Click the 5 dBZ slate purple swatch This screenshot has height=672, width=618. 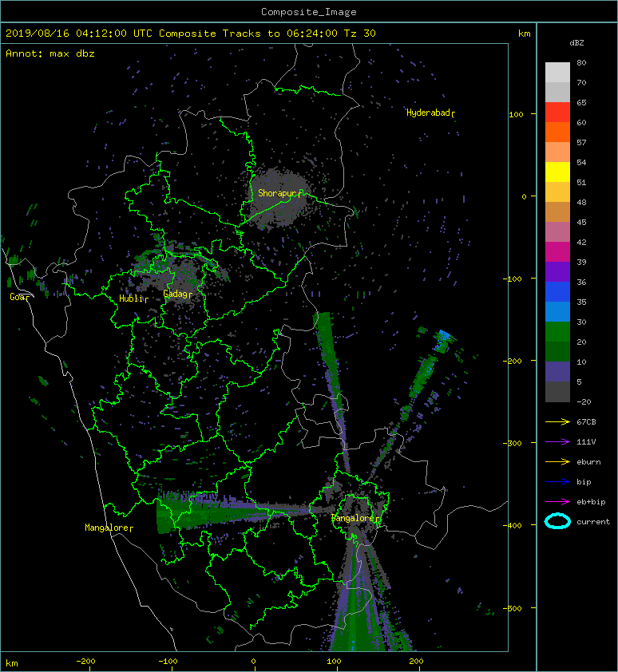click(x=557, y=372)
